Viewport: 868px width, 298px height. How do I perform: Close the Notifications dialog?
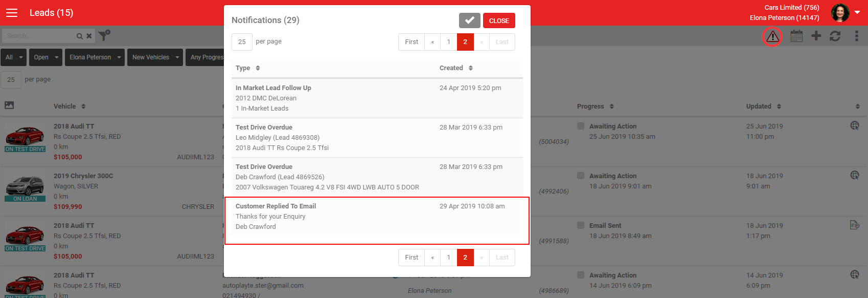click(x=499, y=20)
